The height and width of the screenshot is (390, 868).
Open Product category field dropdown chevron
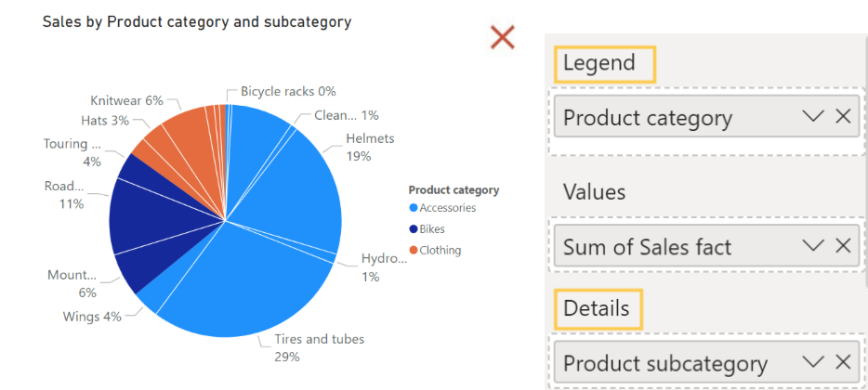[813, 116]
